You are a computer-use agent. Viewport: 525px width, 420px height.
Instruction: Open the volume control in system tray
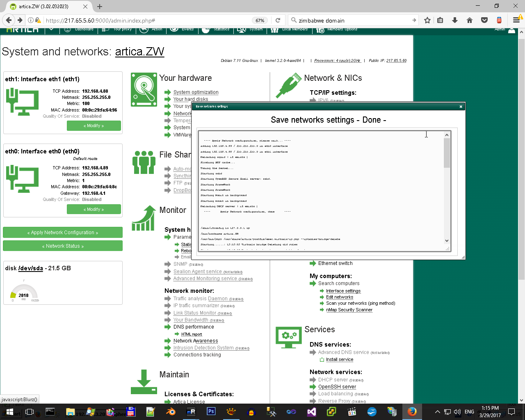pyautogui.click(x=457, y=412)
